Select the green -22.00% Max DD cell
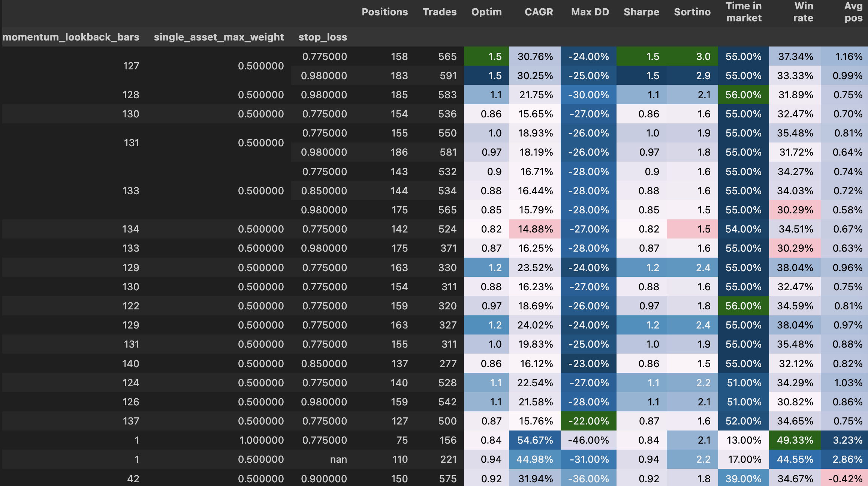Image resolution: width=868 pixels, height=486 pixels. (x=588, y=421)
